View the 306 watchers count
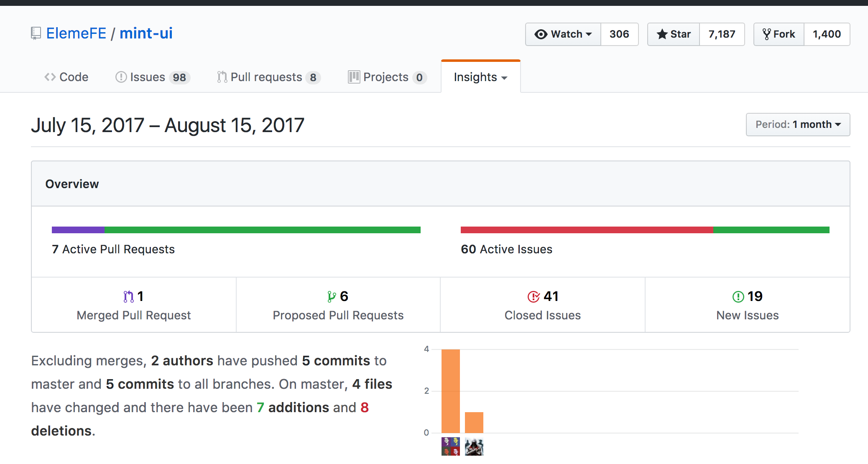868x464 pixels. click(619, 34)
